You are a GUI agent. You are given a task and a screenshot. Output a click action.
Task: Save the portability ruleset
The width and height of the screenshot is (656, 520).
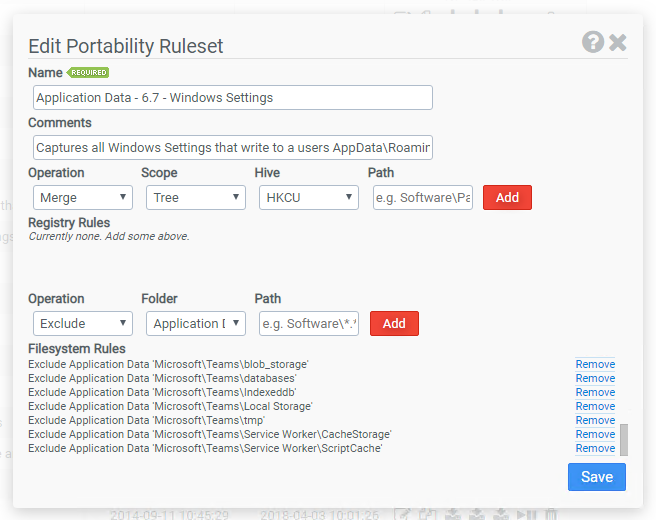pos(597,477)
